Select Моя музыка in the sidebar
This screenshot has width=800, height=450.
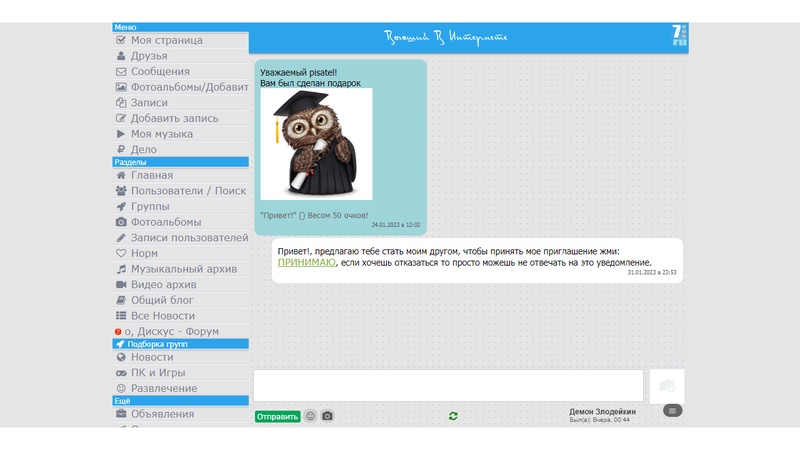click(161, 134)
